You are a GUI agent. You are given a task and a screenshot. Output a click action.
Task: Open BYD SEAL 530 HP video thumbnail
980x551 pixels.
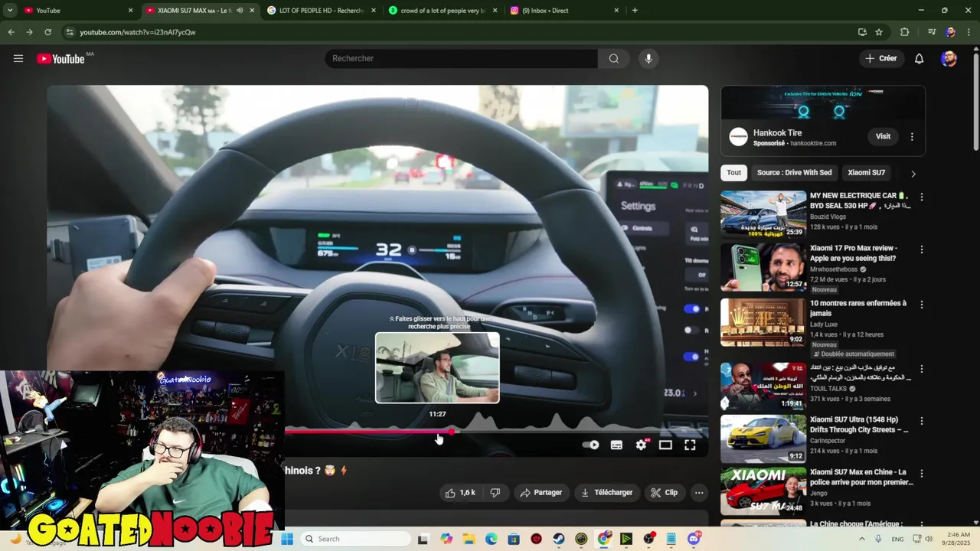[x=763, y=214]
